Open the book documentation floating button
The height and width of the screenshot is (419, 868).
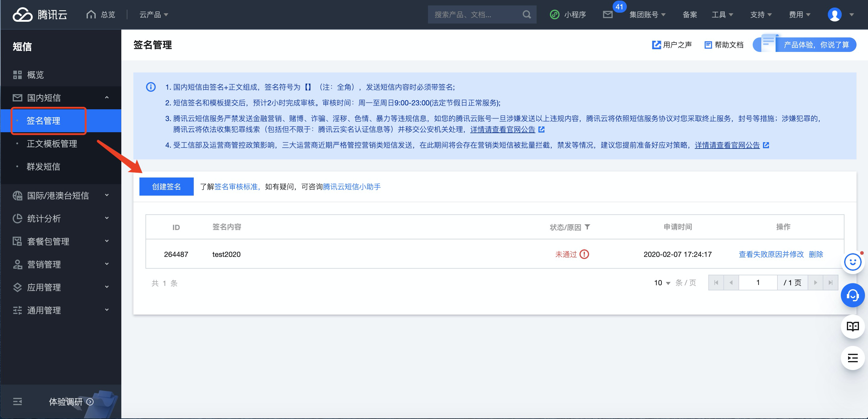tap(853, 326)
